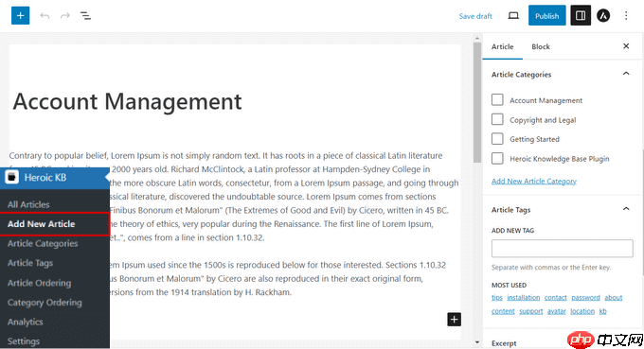Click Save draft
644x349 pixels.
tap(475, 16)
